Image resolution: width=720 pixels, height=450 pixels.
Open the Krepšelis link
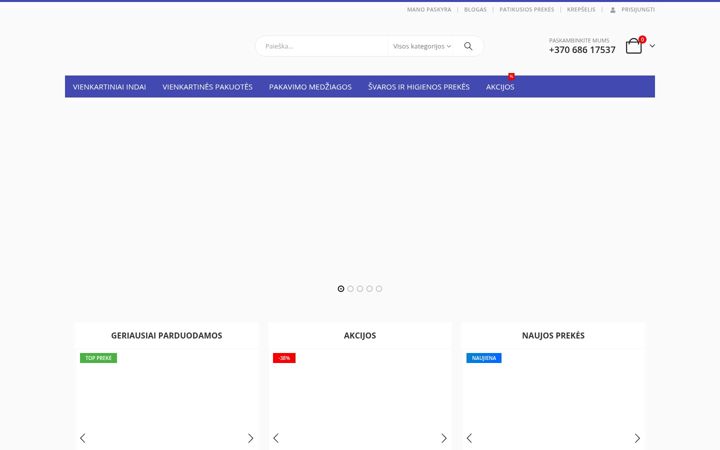[x=581, y=10]
